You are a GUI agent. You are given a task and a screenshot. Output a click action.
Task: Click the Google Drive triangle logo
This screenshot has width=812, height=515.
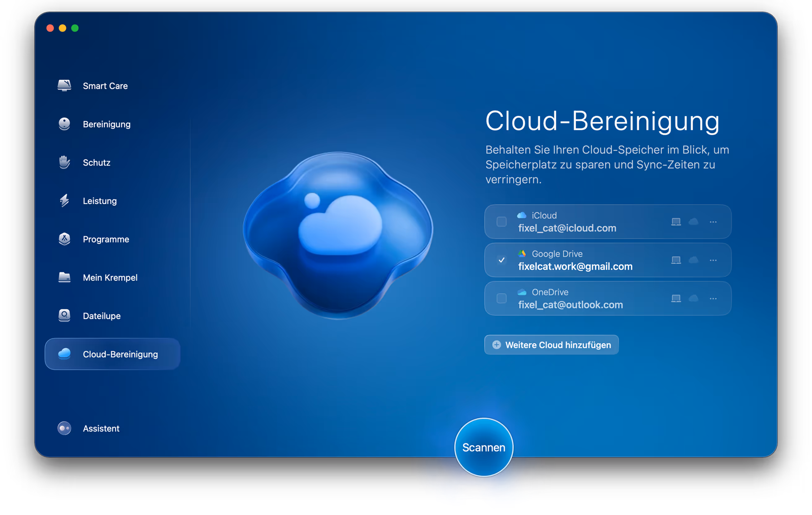point(522,254)
